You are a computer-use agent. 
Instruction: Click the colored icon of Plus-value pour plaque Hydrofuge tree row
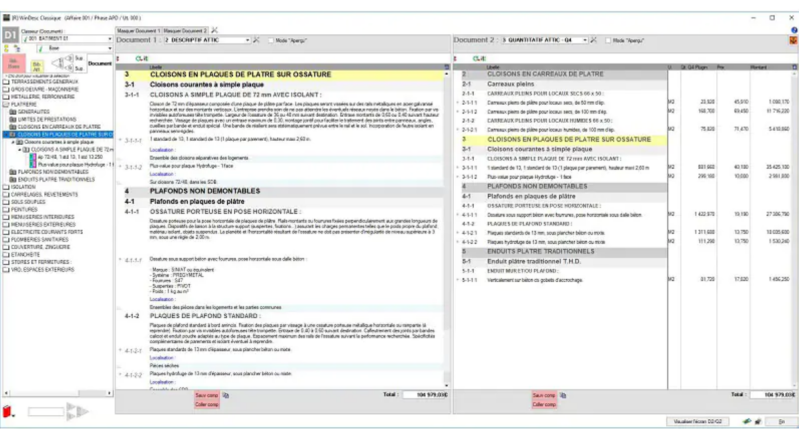(x=33, y=165)
